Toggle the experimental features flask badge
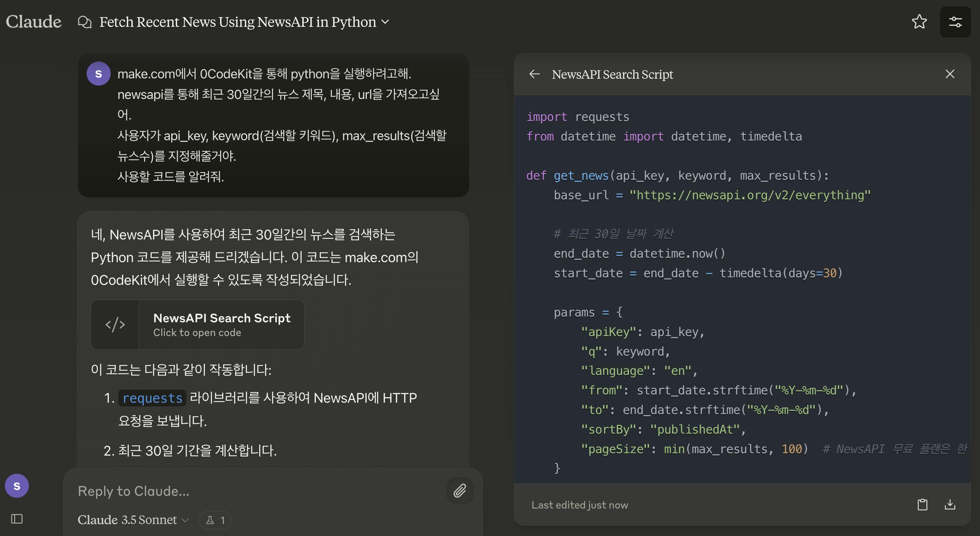 point(215,520)
